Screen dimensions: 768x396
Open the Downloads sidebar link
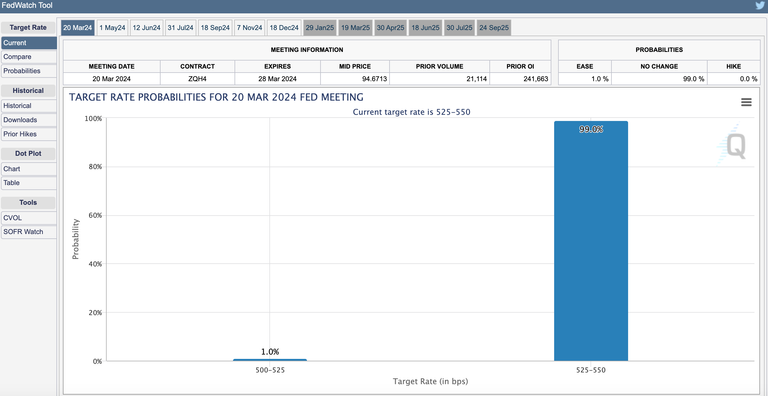(28, 120)
